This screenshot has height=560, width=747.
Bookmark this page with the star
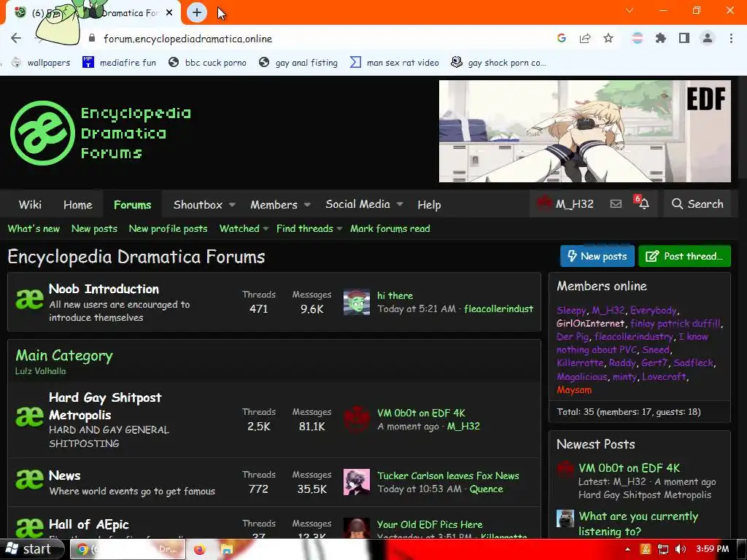coord(608,38)
